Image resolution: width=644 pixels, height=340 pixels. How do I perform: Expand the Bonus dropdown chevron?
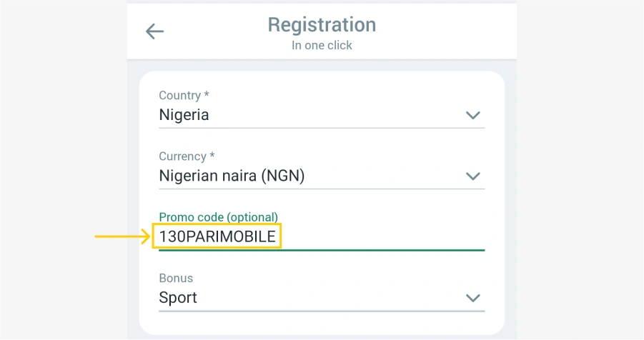472,298
